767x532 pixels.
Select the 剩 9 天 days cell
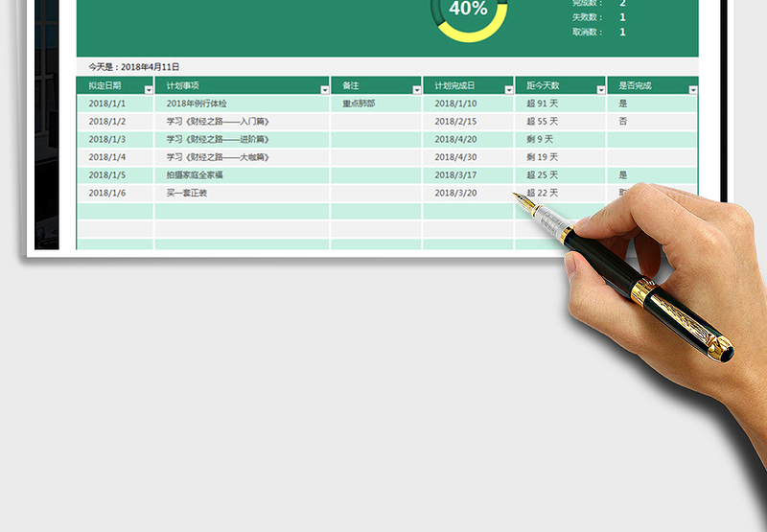click(x=541, y=139)
